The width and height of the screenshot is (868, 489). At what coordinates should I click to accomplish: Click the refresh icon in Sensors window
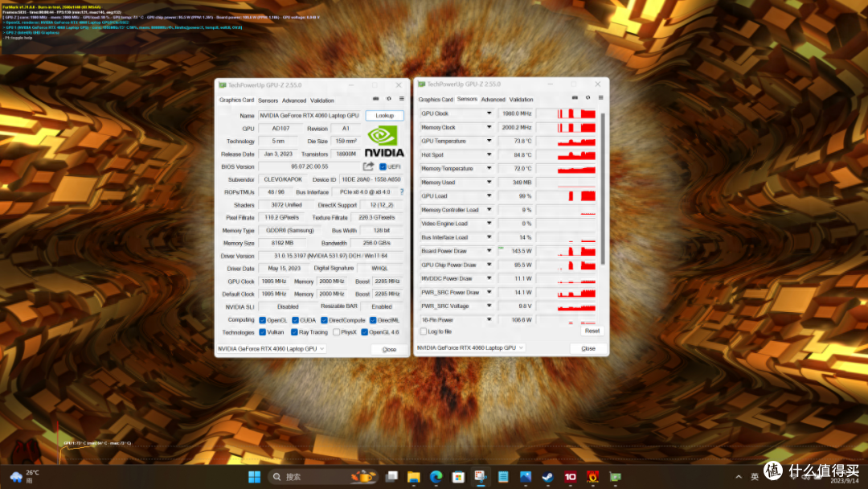[588, 97]
